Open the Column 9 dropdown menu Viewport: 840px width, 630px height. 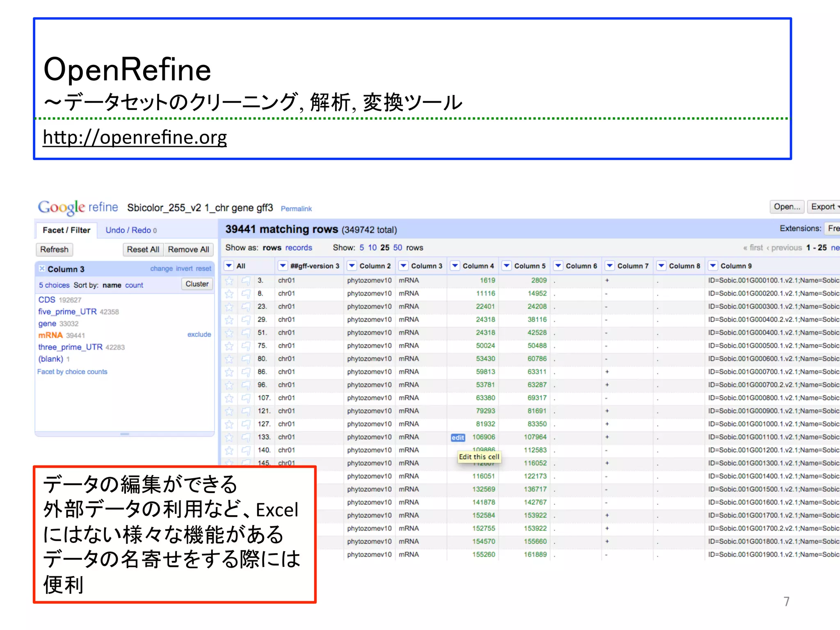[713, 266]
